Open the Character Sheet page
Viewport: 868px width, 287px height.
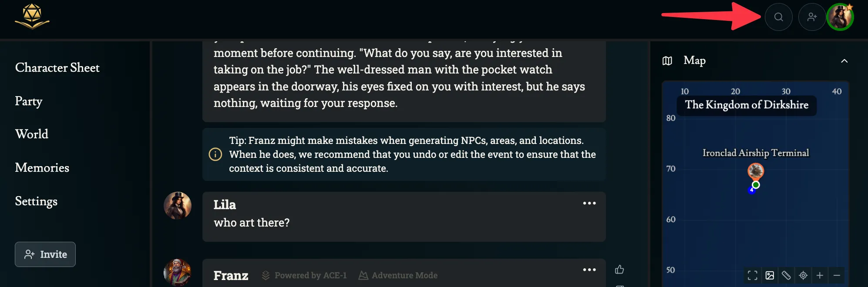coord(57,68)
